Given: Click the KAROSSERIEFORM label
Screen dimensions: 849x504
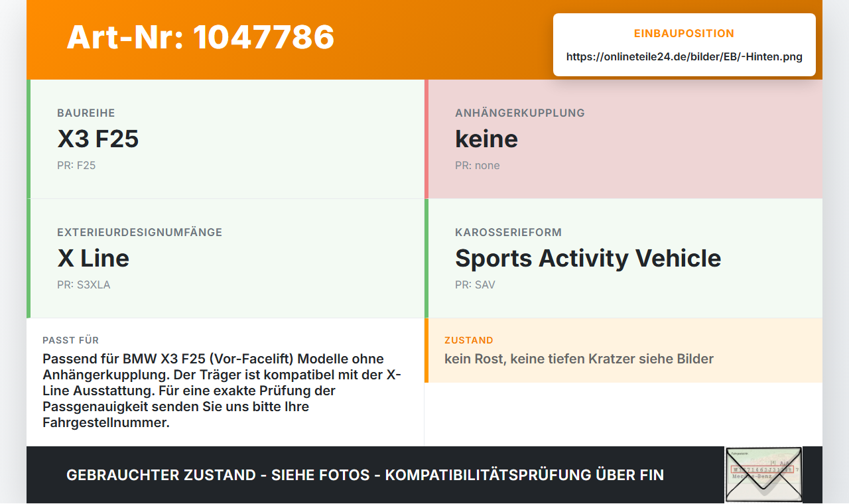Looking at the screenshot, I should click(x=509, y=232).
